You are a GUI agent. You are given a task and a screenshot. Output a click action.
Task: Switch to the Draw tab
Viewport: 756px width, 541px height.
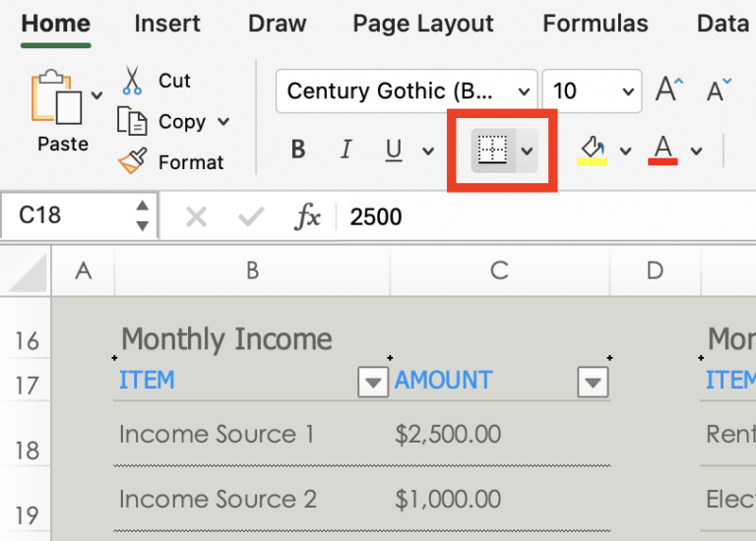278,24
